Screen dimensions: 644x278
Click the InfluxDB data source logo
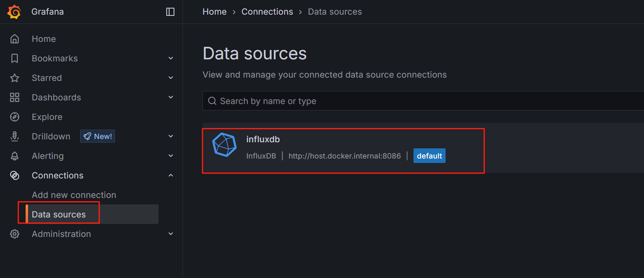[x=224, y=146]
